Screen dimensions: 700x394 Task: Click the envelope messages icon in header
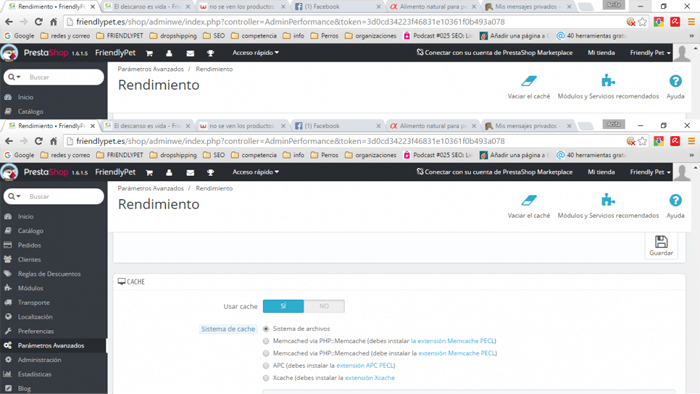[190, 172]
